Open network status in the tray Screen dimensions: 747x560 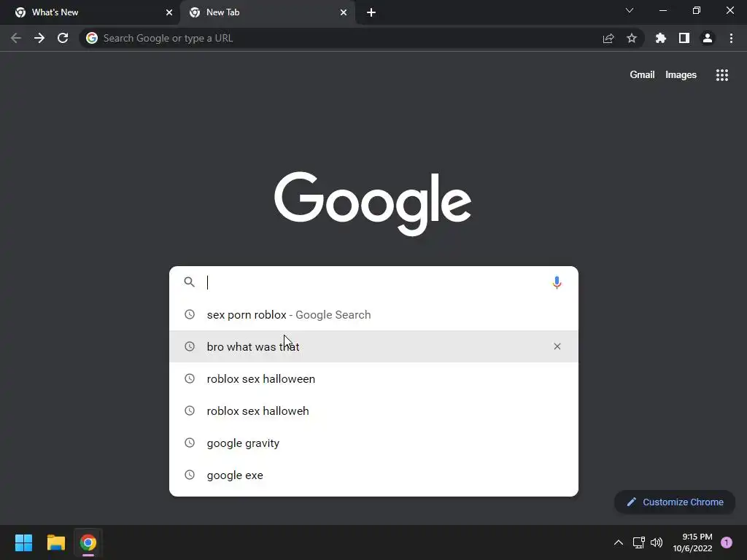pyautogui.click(x=638, y=542)
